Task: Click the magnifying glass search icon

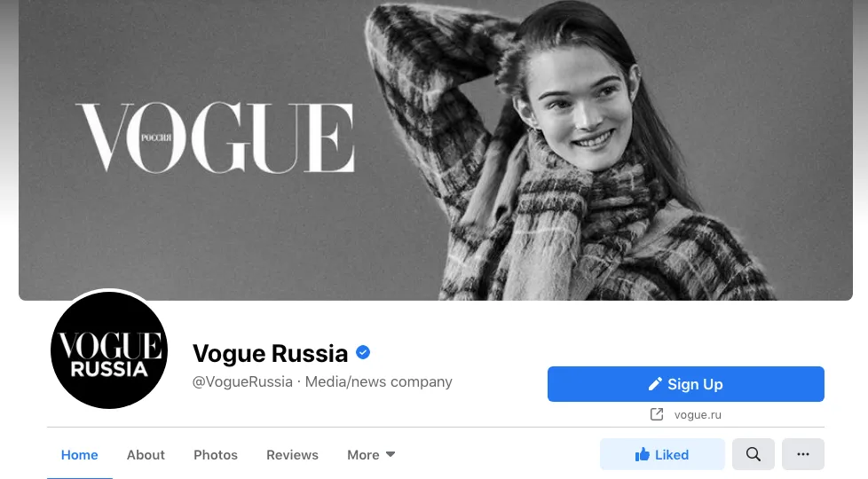Action: pyautogui.click(x=753, y=455)
